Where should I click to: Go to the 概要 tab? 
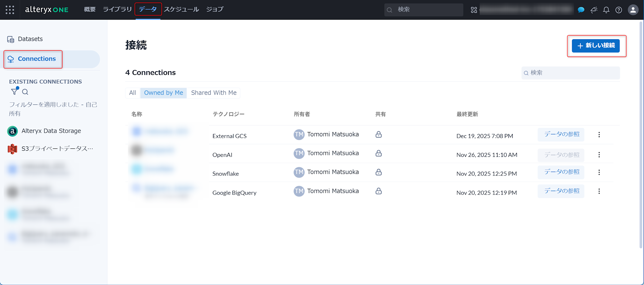90,10
